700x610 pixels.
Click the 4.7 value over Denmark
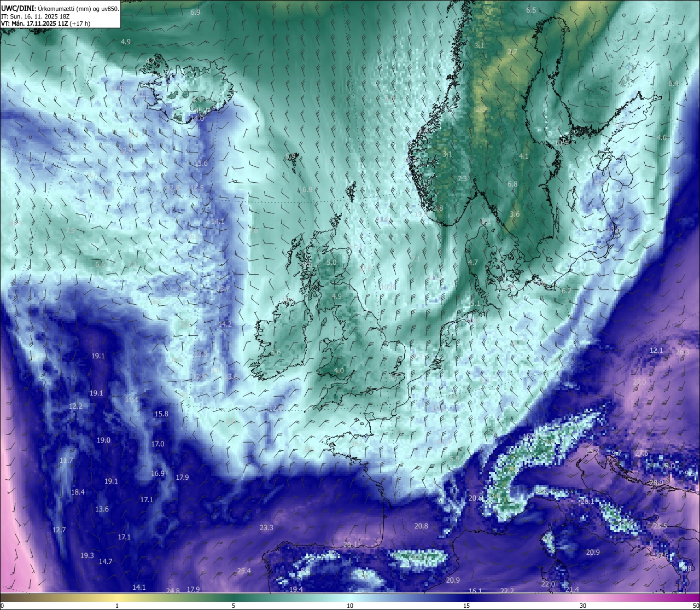point(473,263)
